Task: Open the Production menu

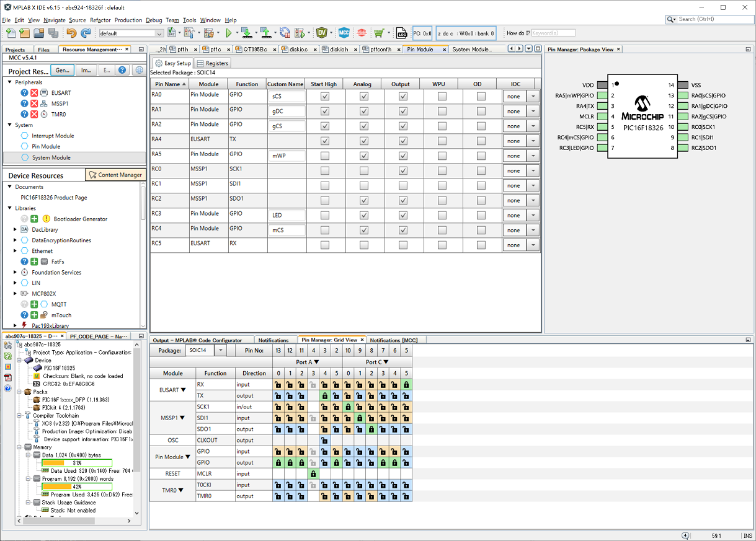Action: (128, 20)
